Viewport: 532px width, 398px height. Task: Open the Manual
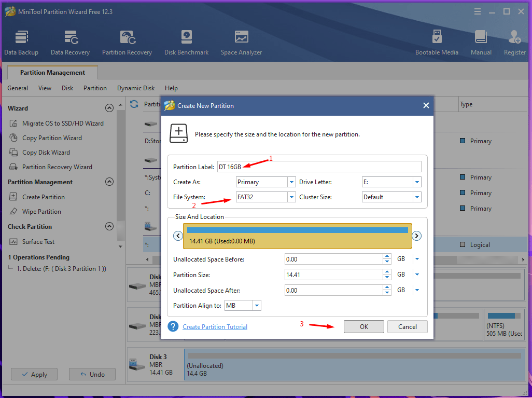(x=481, y=43)
